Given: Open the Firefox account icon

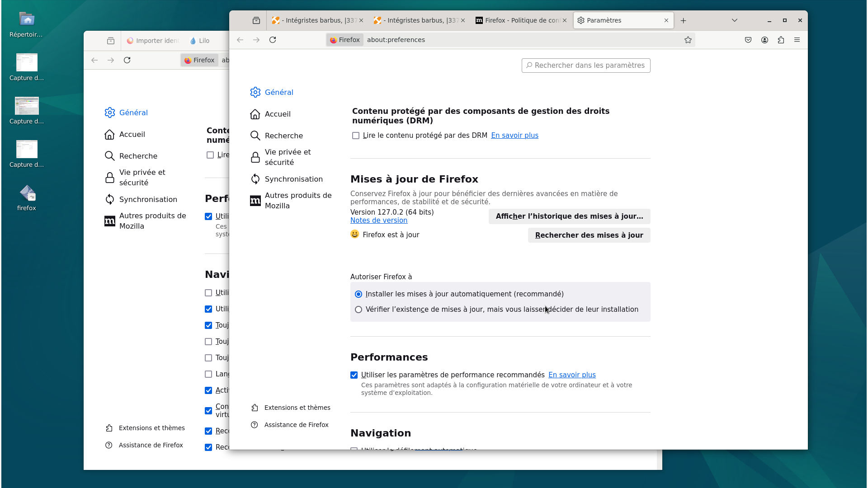Looking at the screenshot, I should (764, 40).
